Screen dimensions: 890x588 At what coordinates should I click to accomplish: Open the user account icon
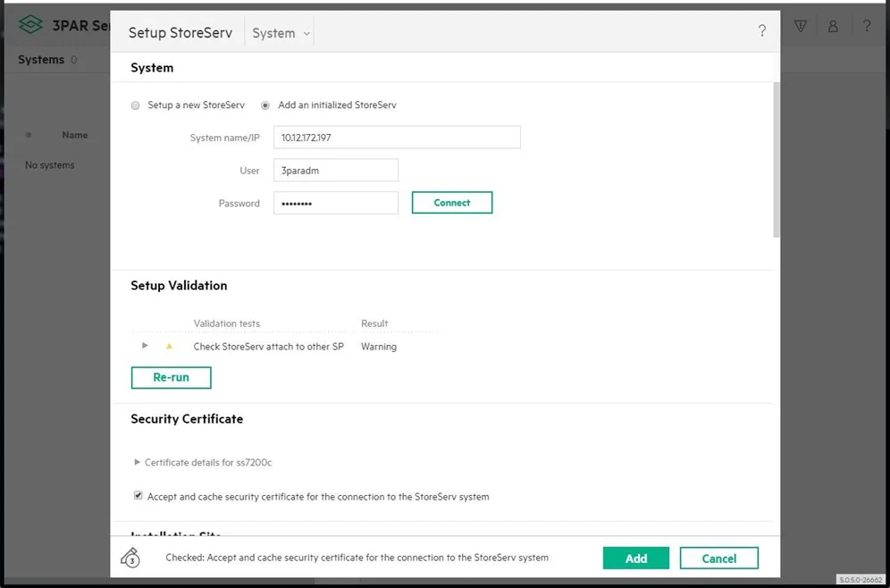click(x=833, y=26)
